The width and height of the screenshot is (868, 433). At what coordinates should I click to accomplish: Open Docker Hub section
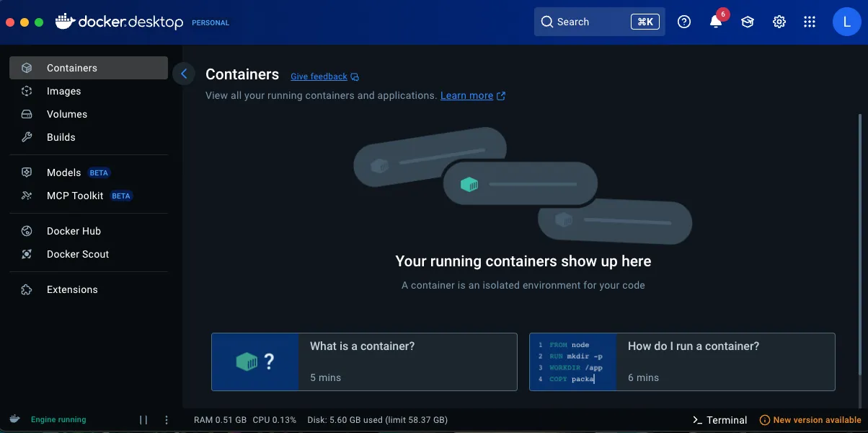point(89,231)
